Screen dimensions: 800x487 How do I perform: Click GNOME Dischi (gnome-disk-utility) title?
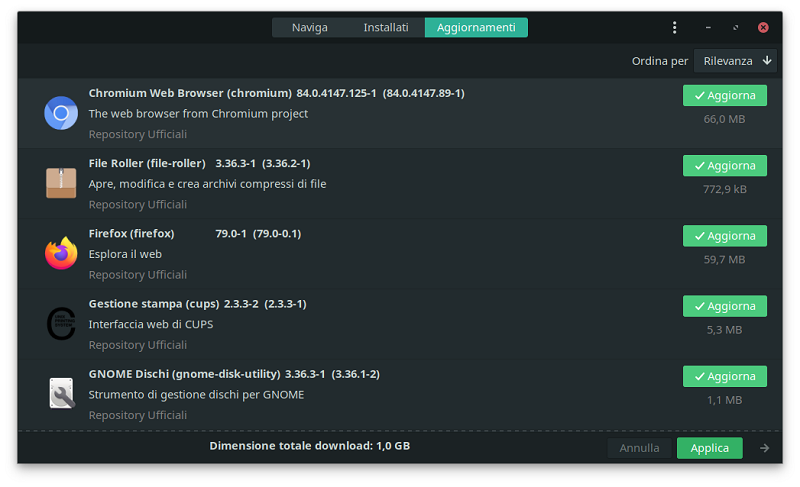[185, 374]
